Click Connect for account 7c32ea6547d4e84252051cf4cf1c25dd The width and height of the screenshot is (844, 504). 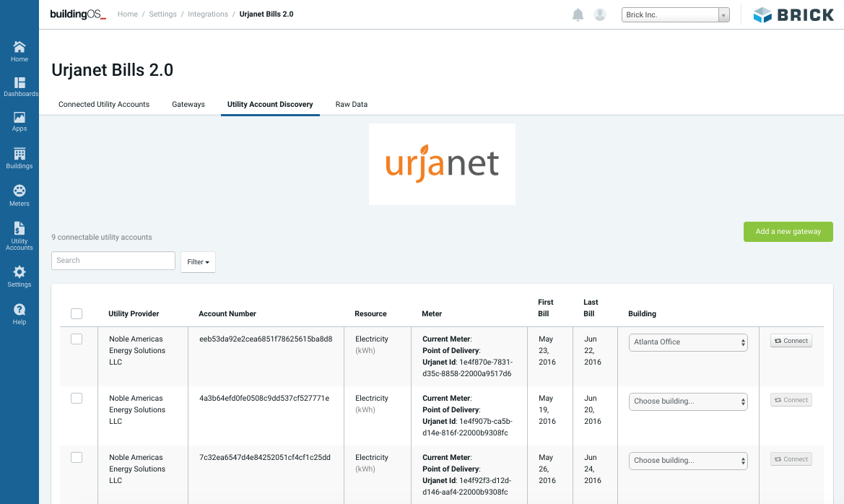(791, 459)
